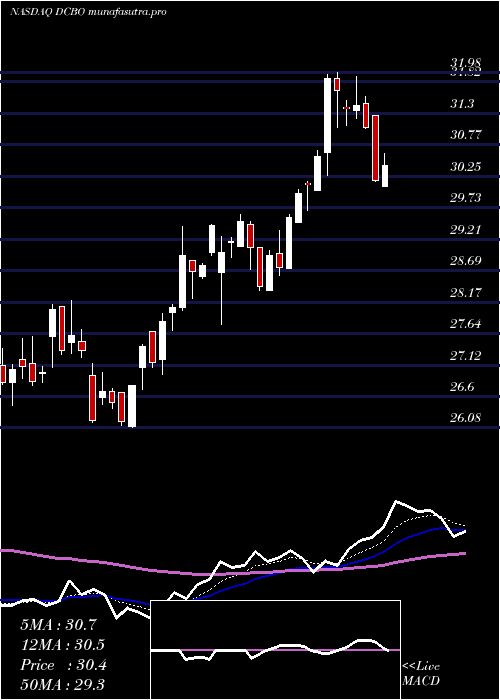500x700 pixels.
Task: Click inside the MACD inset chart
Action: tap(275, 650)
